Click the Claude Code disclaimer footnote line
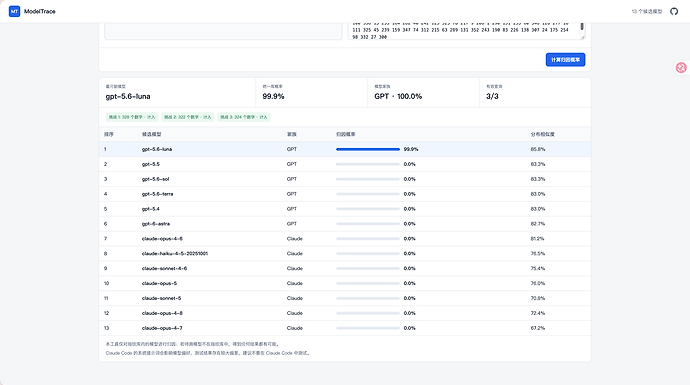The image size is (690, 385). (x=208, y=353)
